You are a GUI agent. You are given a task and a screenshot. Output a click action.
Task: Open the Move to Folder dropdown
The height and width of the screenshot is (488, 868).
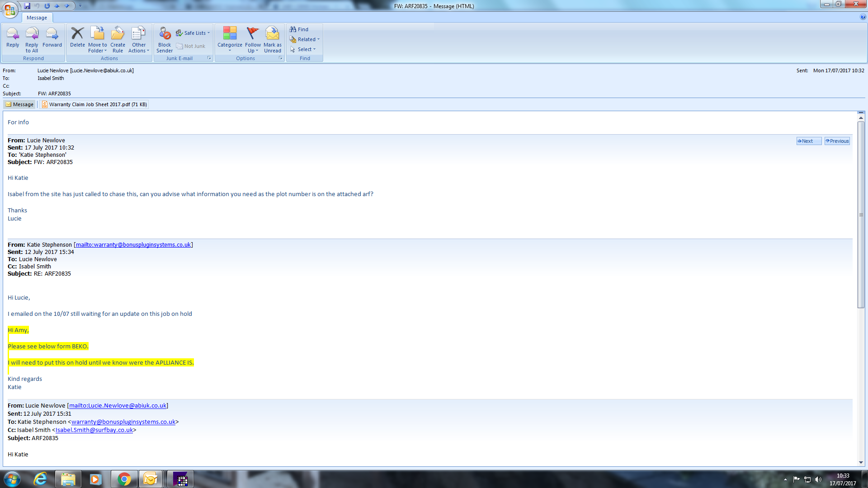(98, 47)
